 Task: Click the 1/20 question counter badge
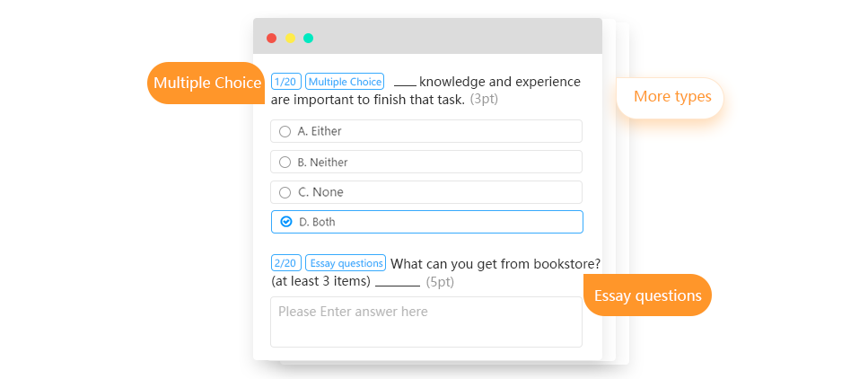pos(285,82)
